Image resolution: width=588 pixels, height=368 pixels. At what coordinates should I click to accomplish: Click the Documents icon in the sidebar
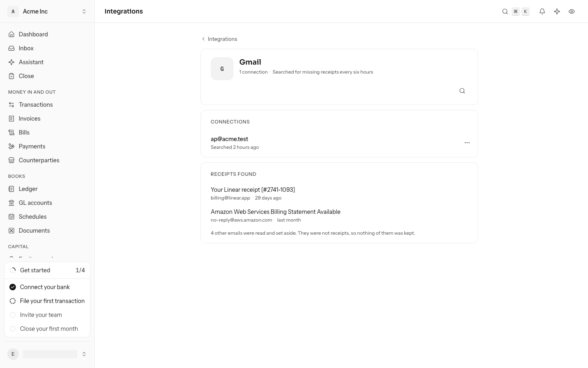[11, 231]
